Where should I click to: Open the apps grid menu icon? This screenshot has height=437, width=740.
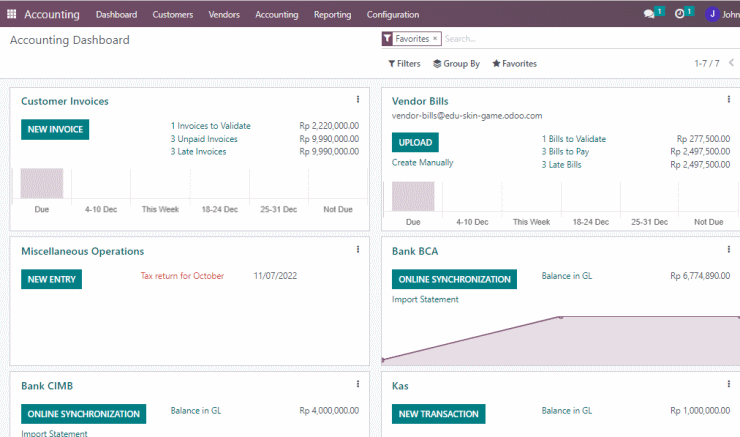coord(11,14)
